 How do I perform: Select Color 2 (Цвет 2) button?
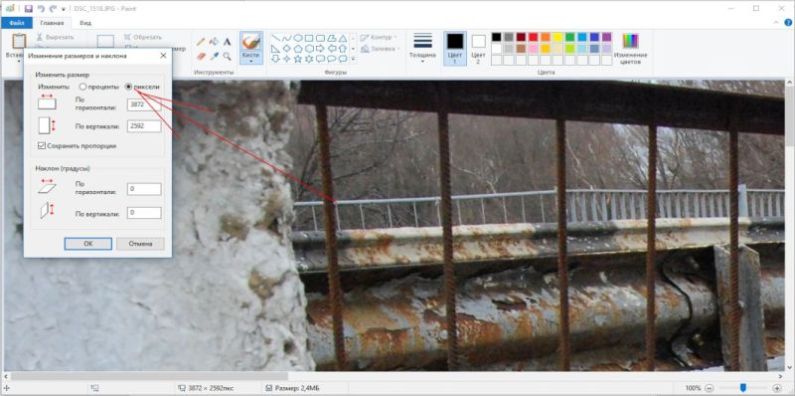(478, 48)
